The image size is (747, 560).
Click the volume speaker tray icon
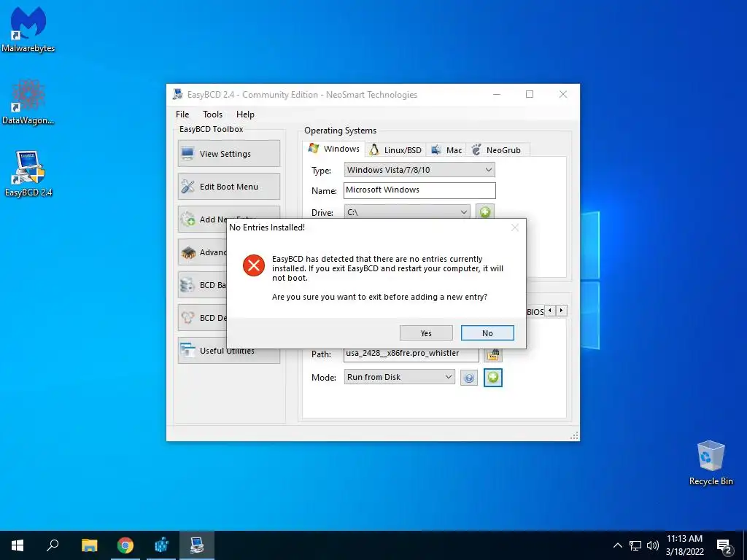click(x=653, y=545)
